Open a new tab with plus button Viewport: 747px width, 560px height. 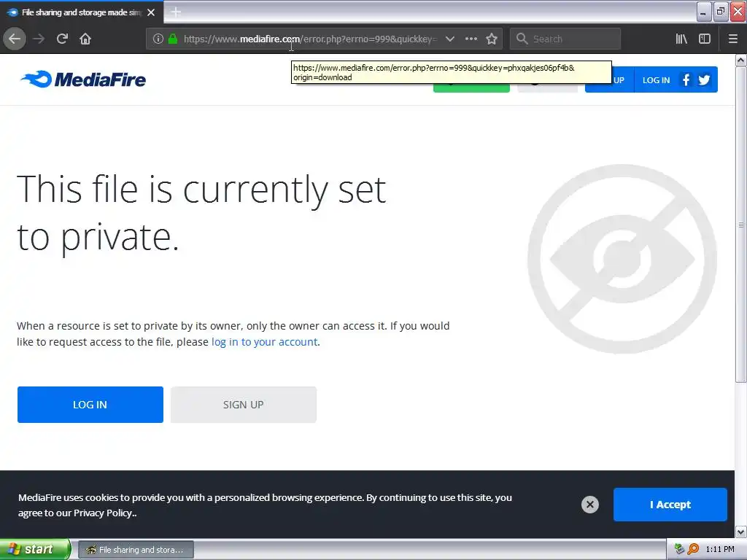[x=176, y=12]
